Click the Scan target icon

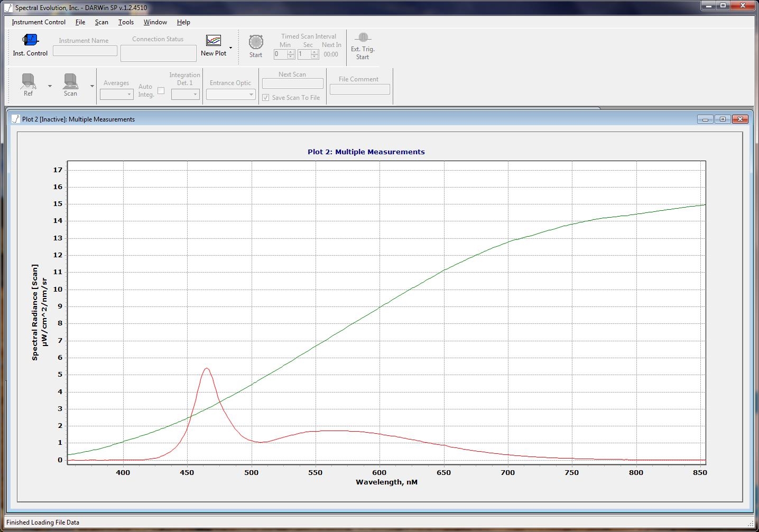70,81
